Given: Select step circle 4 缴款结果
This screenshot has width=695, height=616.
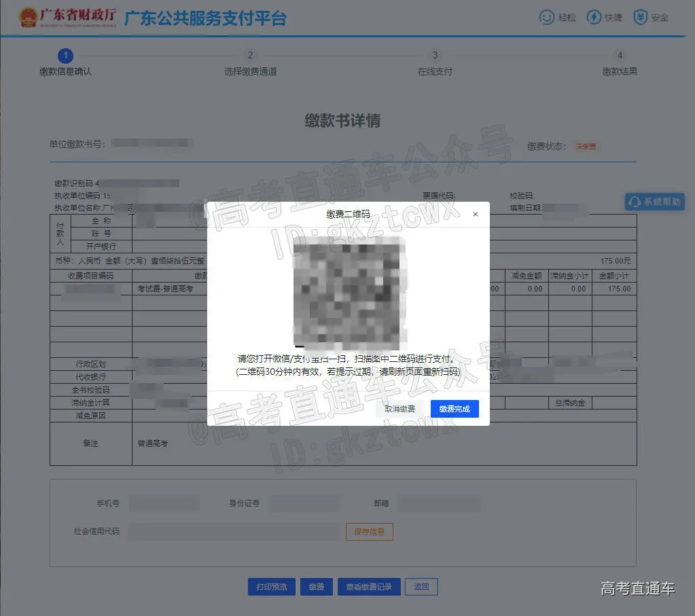Looking at the screenshot, I should point(619,56).
